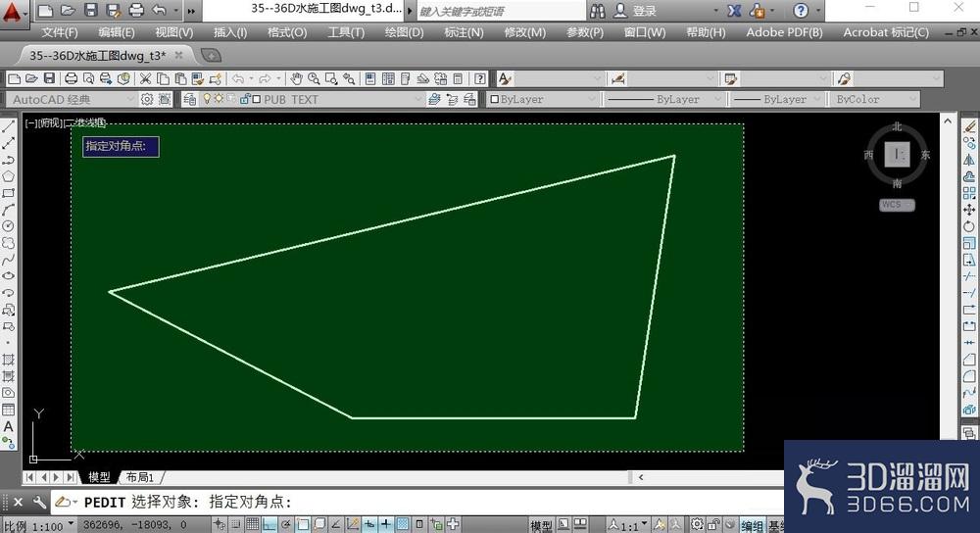This screenshot has width=980, height=533.
Task: Select the Rotate tool in the modify toolbar
Action: (969, 226)
